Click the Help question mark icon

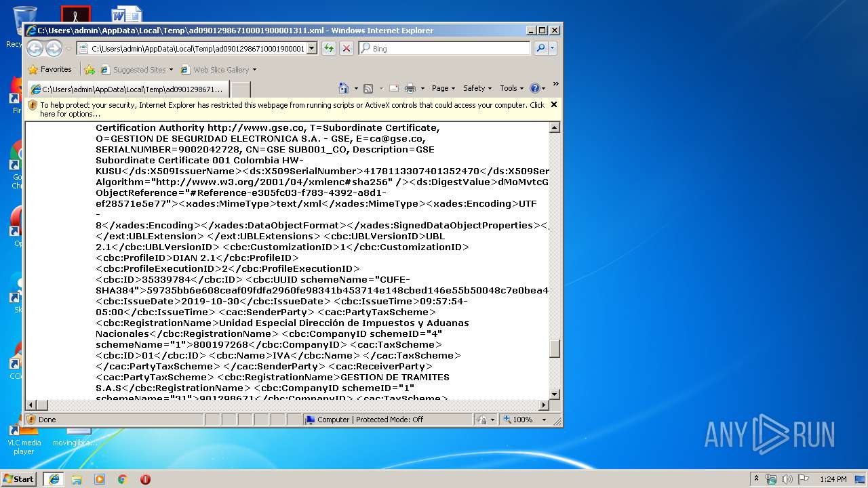pyautogui.click(x=534, y=88)
